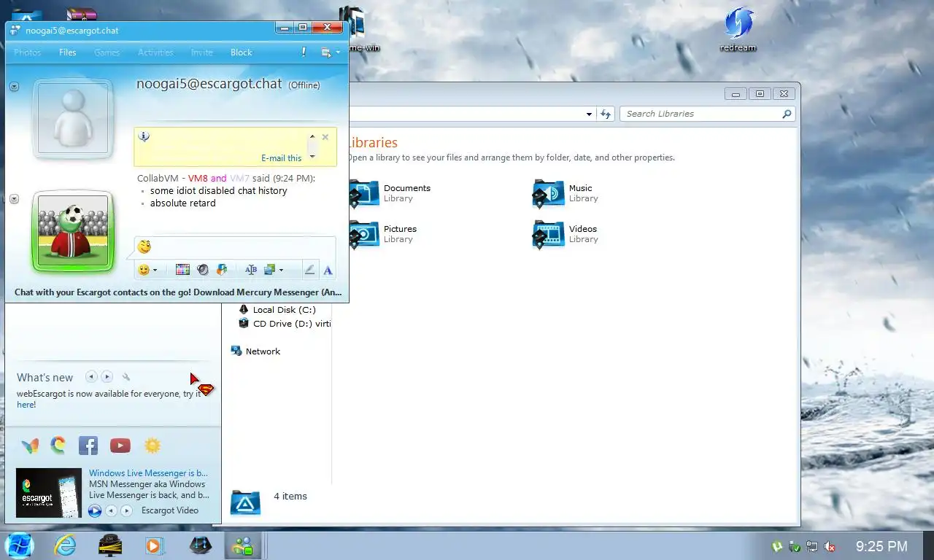Show previous What's new item
Image resolution: width=934 pixels, height=560 pixels.
point(91,377)
